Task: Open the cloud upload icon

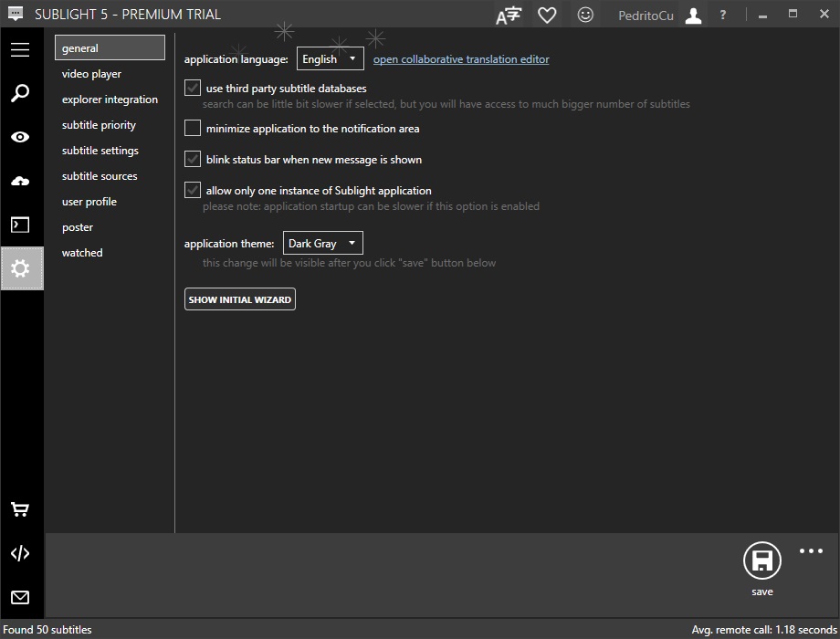Action: 20,181
